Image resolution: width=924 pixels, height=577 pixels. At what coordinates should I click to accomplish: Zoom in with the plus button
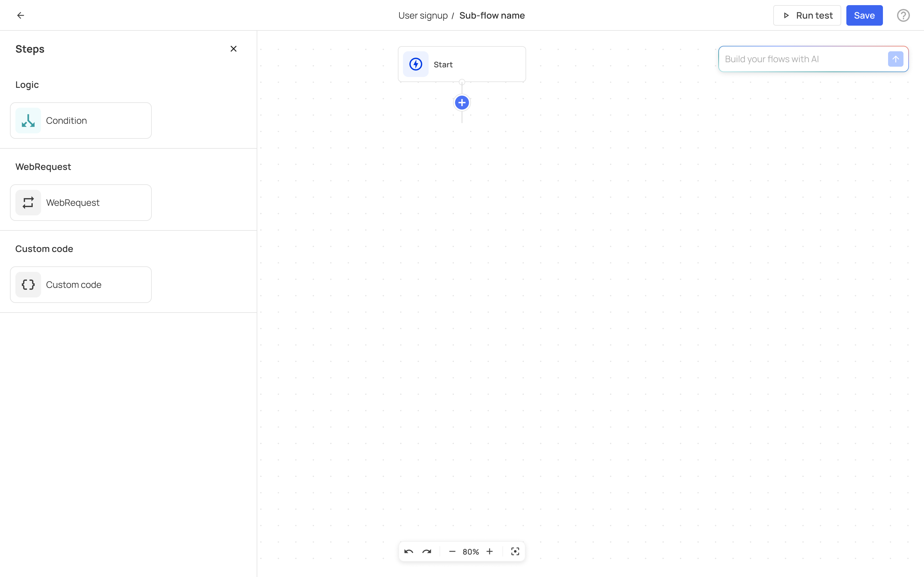490,551
